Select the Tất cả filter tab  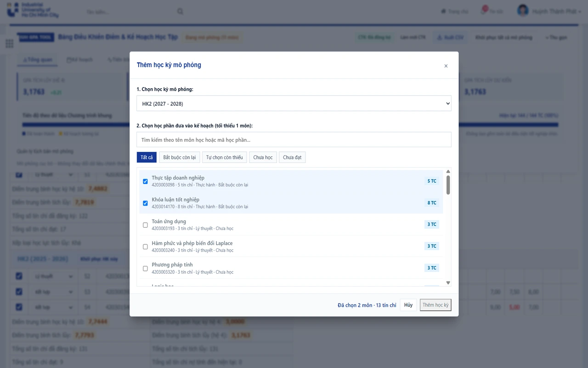coord(147,157)
